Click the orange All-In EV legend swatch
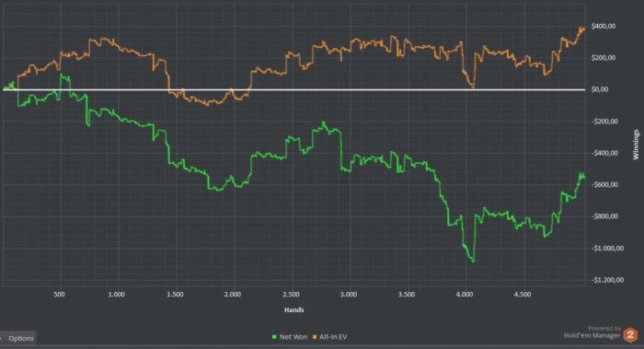Image resolution: width=644 pixels, height=349 pixels. [x=315, y=337]
